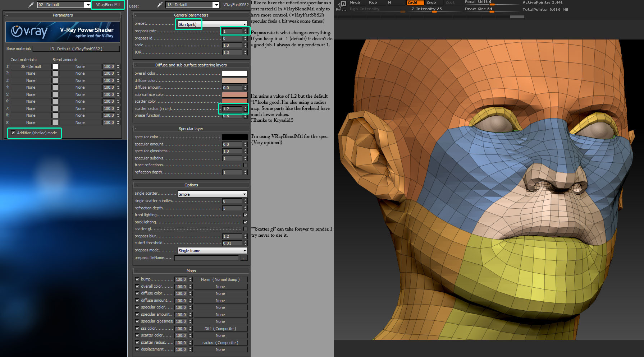Click the sub surface color swatch
Image resolution: width=644 pixels, height=357 pixels.
(234, 95)
